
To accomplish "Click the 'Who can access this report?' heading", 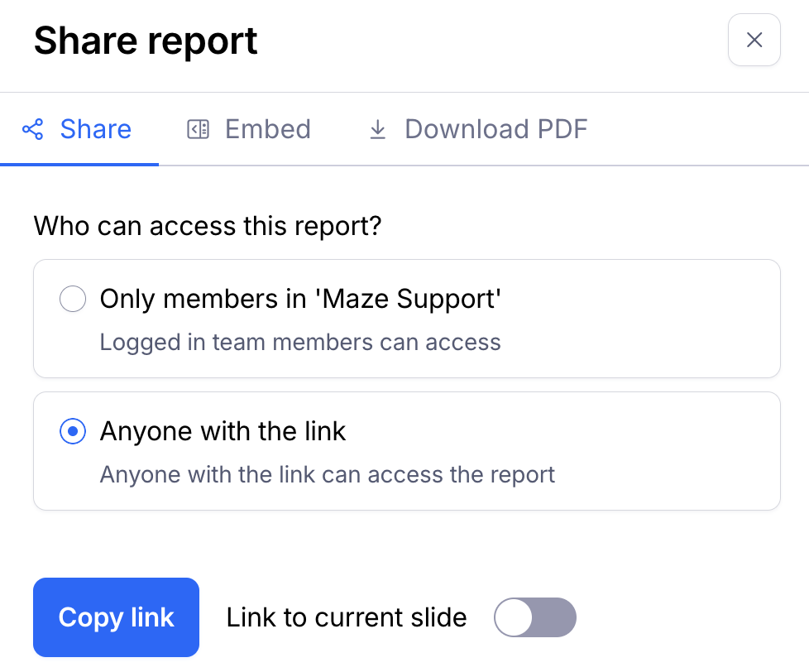I will coord(208,226).
